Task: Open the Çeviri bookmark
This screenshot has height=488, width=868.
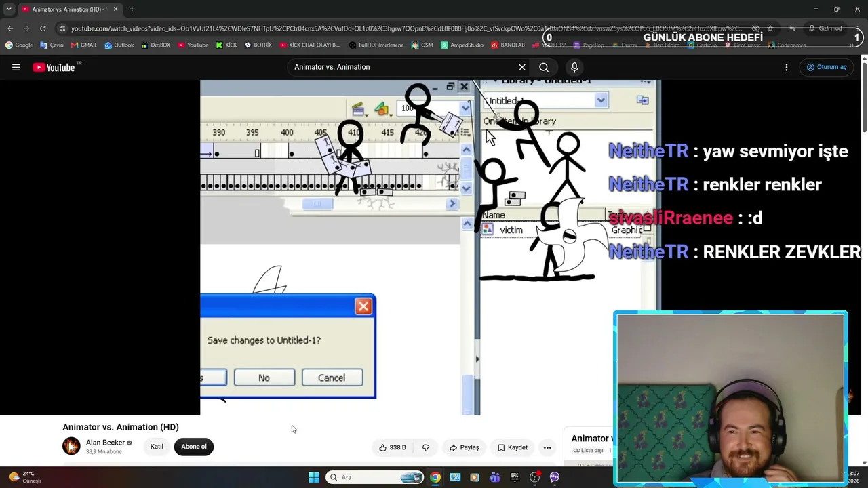Action: (x=52, y=45)
